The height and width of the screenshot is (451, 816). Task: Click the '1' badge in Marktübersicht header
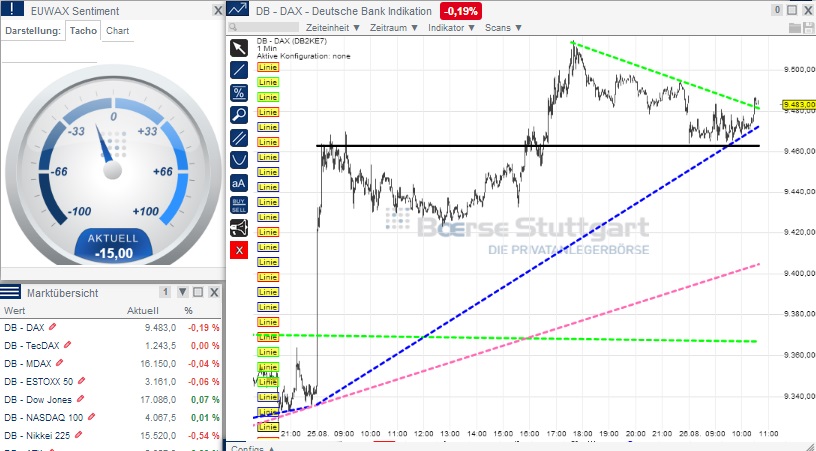(165, 292)
